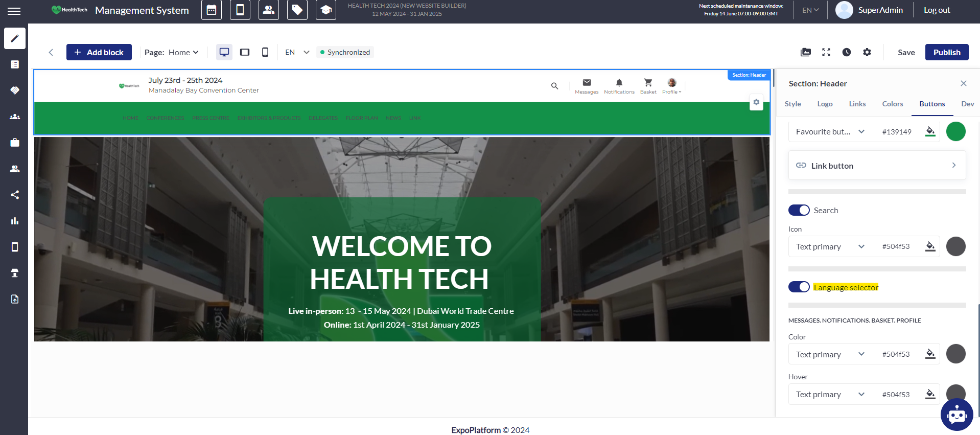980x435 pixels.
Task: Switch to the Logo tab
Action: 825,104
